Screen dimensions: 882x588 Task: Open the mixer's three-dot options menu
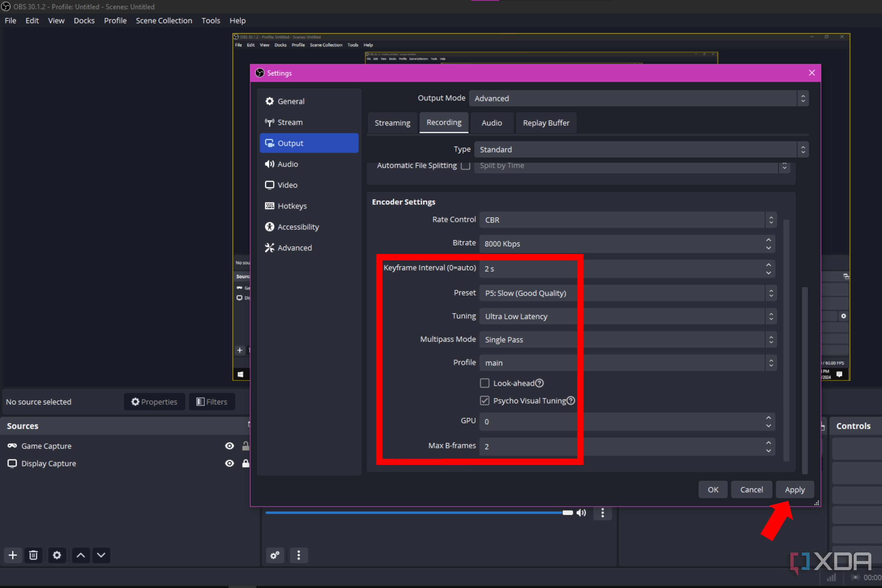[x=298, y=555]
